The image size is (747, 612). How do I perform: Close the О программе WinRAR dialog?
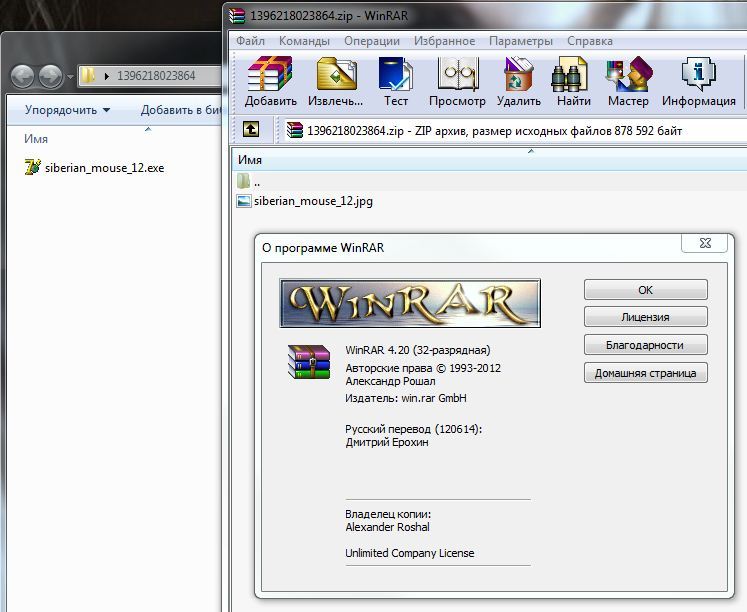(705, 243)
